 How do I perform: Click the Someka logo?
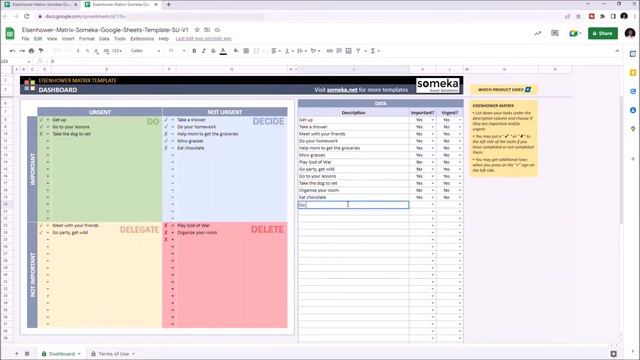click(x=438, y=85)
